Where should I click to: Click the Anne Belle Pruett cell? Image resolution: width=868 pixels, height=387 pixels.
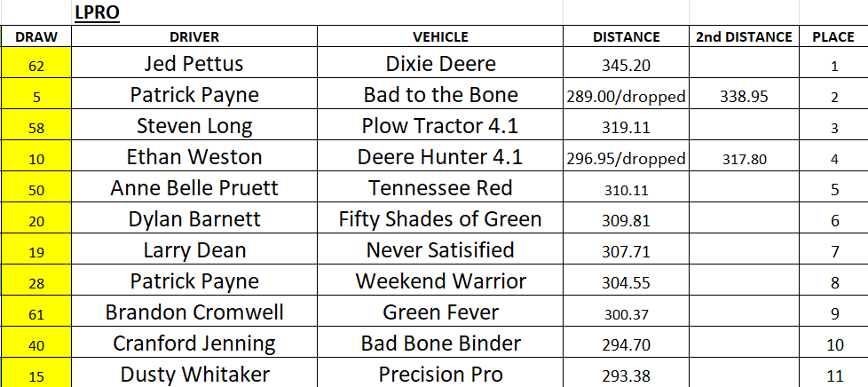(x=193, y=189)
